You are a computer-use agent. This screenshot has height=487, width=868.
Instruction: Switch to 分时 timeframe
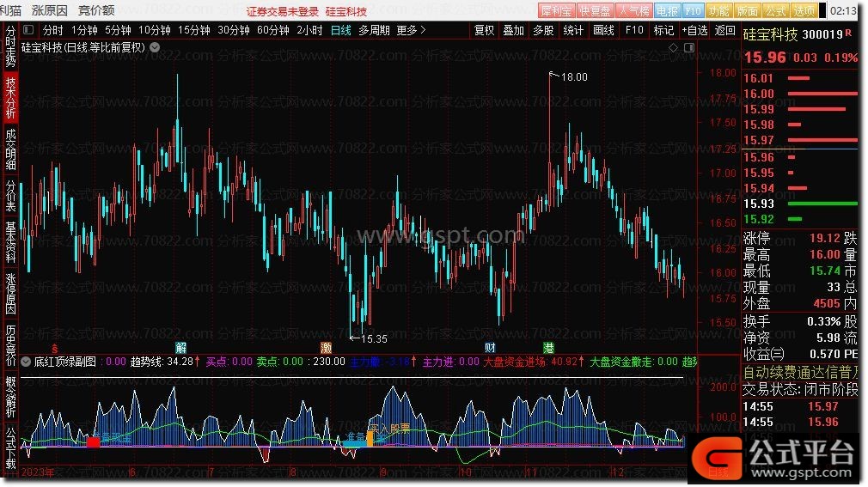52,30
